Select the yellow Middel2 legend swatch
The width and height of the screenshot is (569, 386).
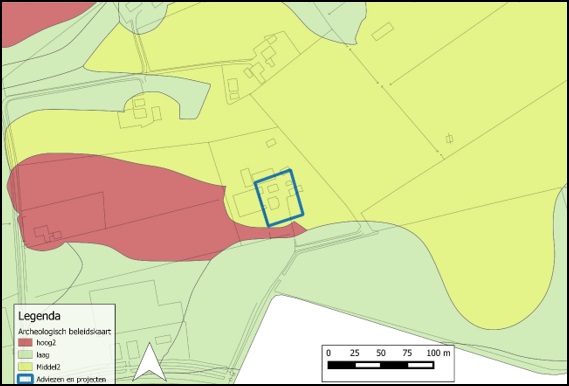coord(25,366)
